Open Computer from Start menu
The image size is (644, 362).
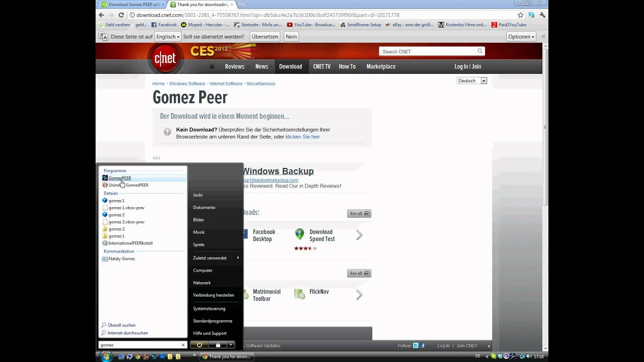(203, 270)
